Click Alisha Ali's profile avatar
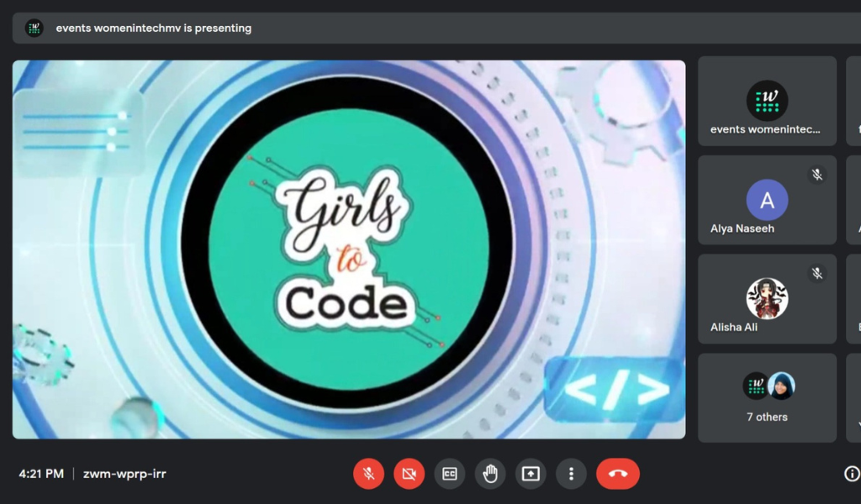The height and width of the screenshot is (504, 861). pos(767,299)
